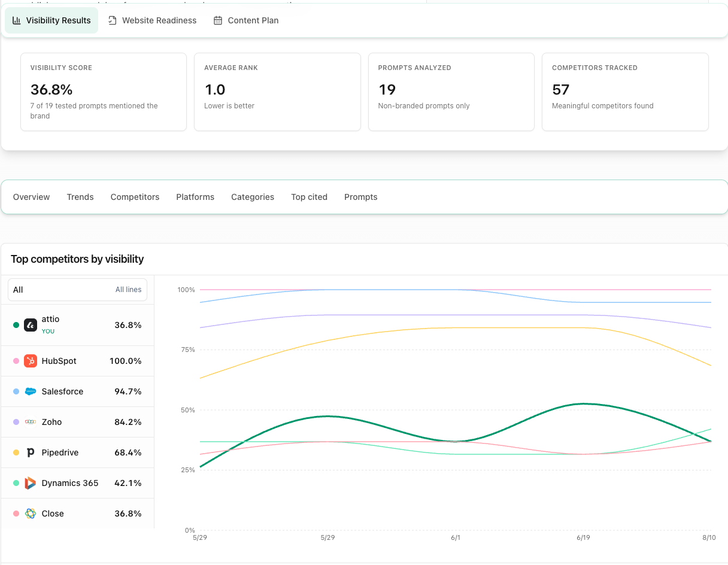Click the 'Non-branded prompts only' caption
This screenshot has width=728, height=565.
pyautogui.click(x=424, y=106)
